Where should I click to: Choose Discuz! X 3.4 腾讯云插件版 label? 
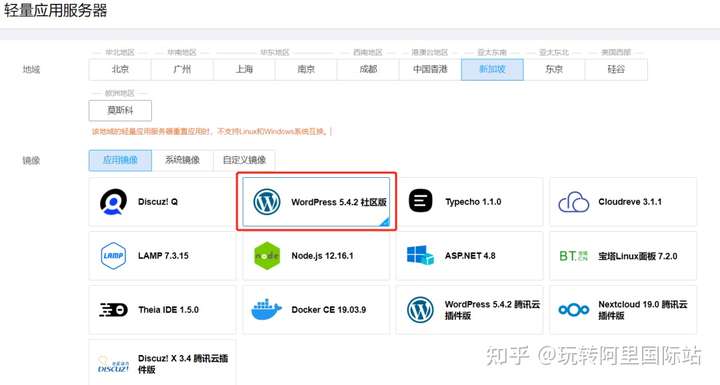pyautogui.click(x=183, y=364)
